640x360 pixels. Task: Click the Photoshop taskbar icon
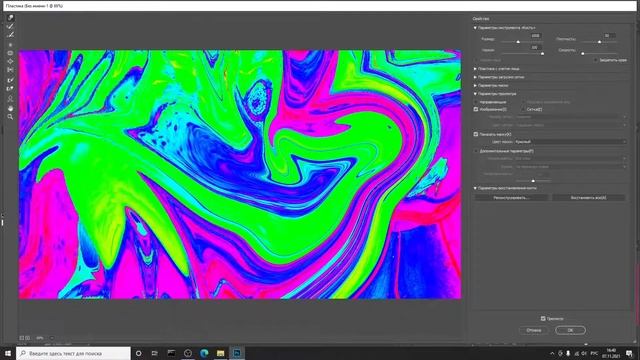click(237, 353)
